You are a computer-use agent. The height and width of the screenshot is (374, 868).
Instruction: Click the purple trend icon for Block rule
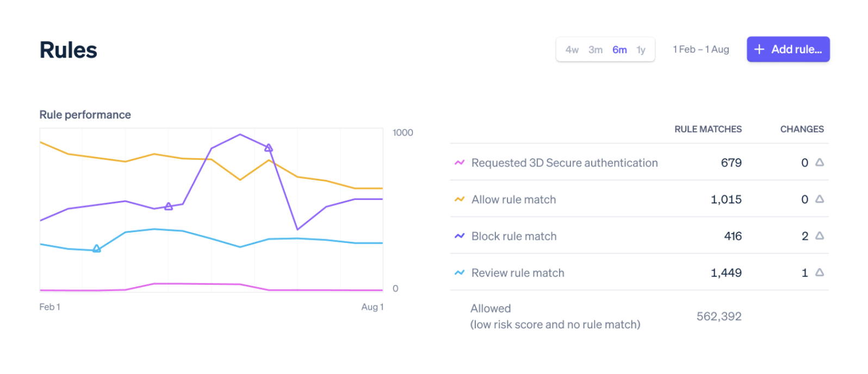[x=460, y=236]
